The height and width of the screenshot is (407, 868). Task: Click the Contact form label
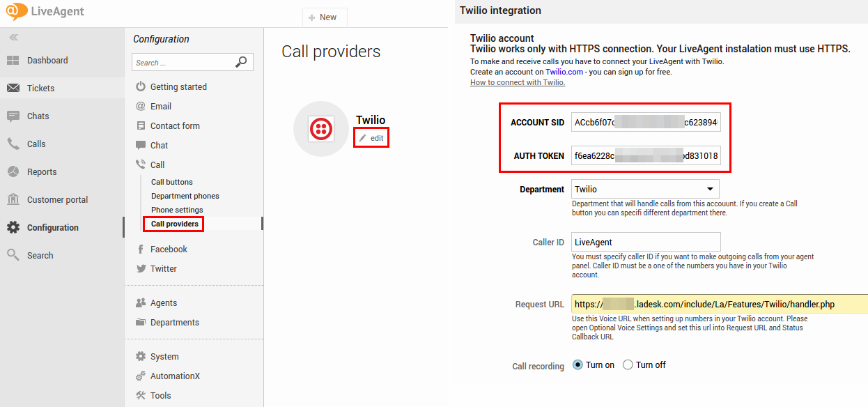175,126
